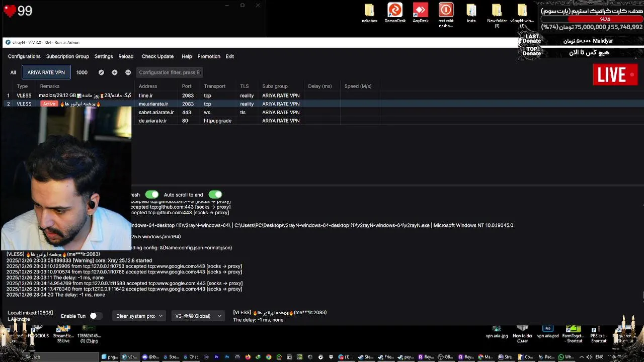The height and width of the screenshot is (362, 644).
Task: Click Discord taskbar button
Action: (150, 357)
